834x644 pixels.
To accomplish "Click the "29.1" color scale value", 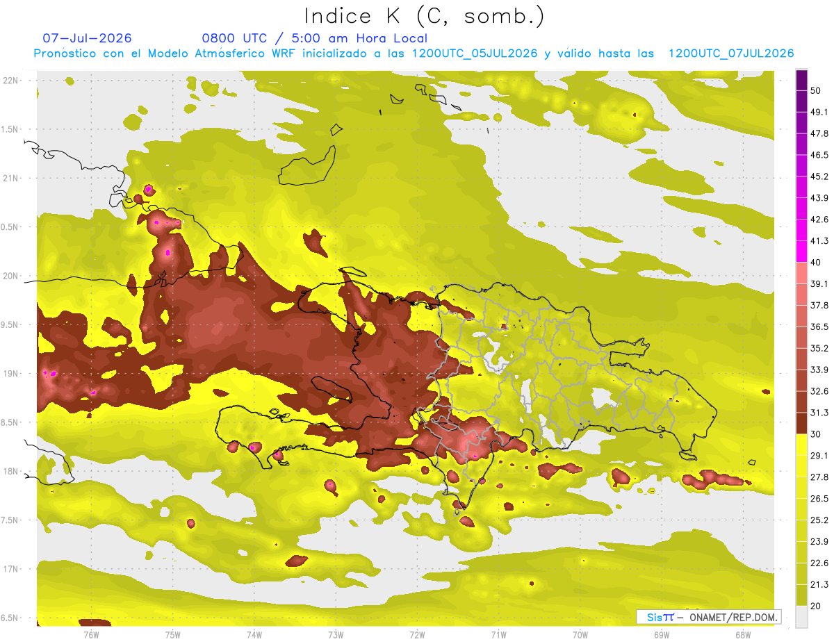I will pos(819,455).
